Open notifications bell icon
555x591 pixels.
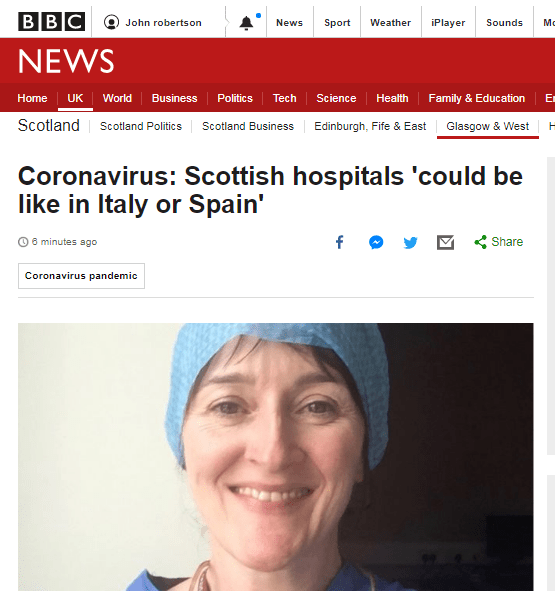tap(246, 23)
